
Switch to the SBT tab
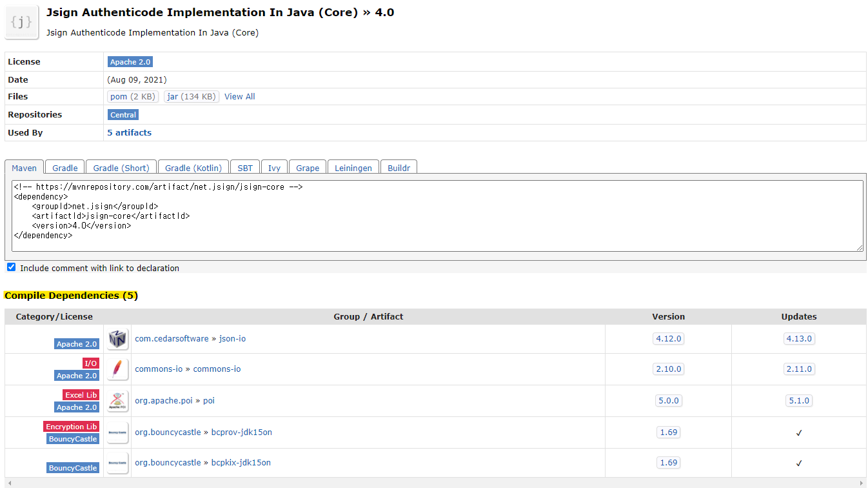[x=245, y=168]
